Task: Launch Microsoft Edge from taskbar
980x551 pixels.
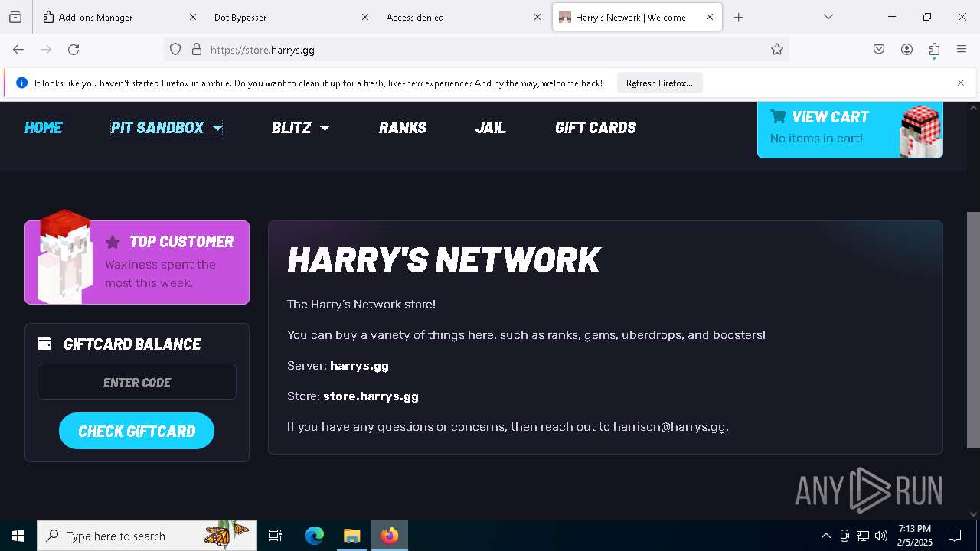Action: point(315,536)
